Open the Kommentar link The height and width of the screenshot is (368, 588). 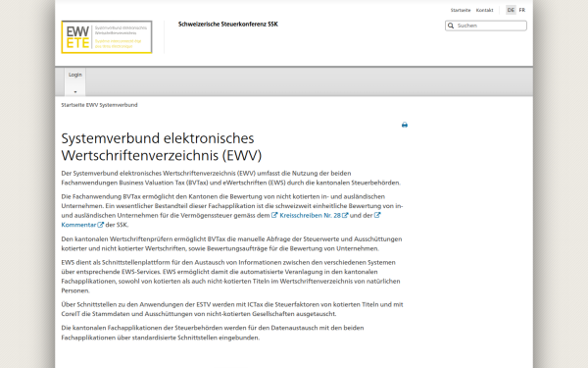tap(78, 225)
